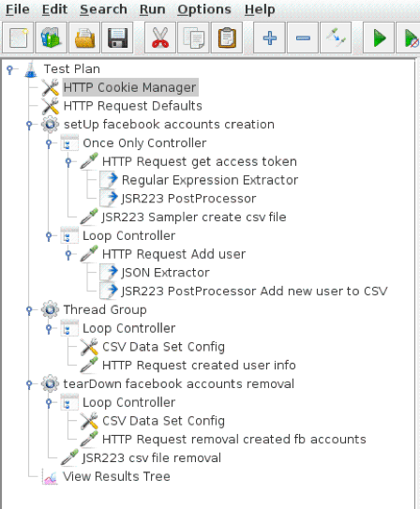
Task: Click the New test plan toolbar icon
Action: (x=18, y=38)
